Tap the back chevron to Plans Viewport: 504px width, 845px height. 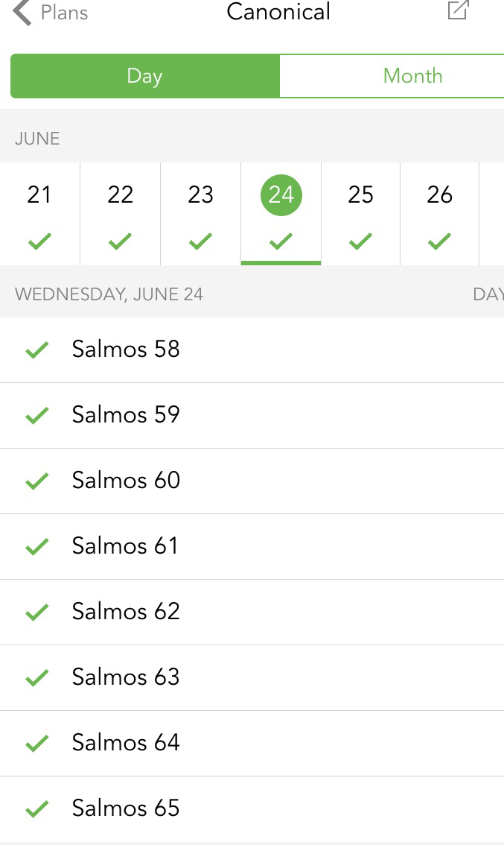point(22,13)
